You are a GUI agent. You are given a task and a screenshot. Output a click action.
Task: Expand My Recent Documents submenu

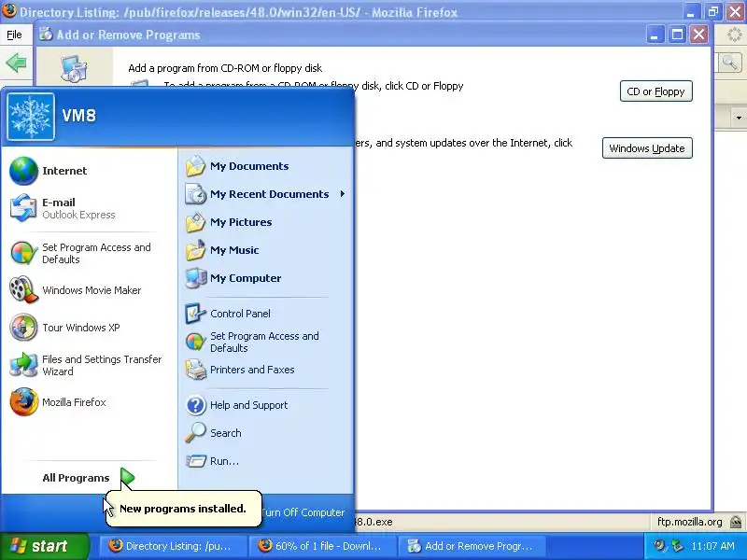click(x=266, y=194)
